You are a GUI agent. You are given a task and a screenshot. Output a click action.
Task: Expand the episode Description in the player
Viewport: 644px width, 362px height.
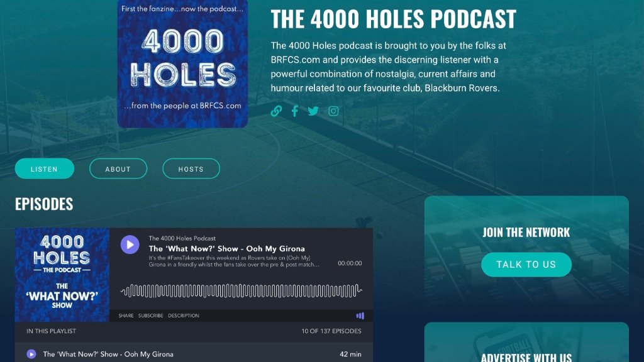point(184,315)
